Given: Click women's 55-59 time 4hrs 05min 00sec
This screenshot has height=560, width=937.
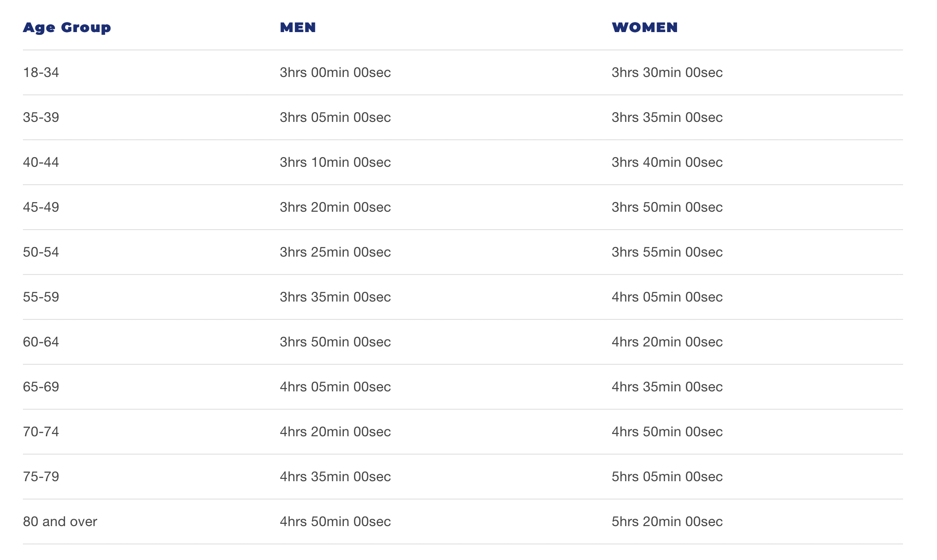Looking at the screenshot, I should [x=667, y=297].
